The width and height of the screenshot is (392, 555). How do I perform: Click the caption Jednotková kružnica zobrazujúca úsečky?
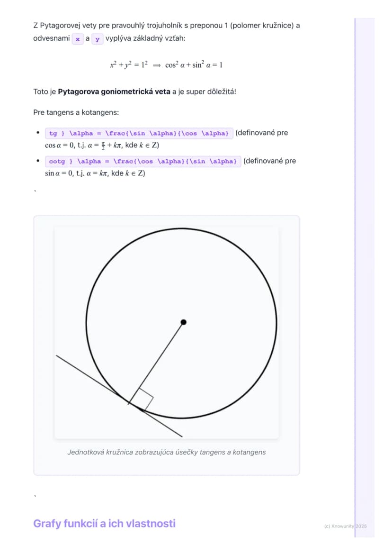tap(167, 452)
